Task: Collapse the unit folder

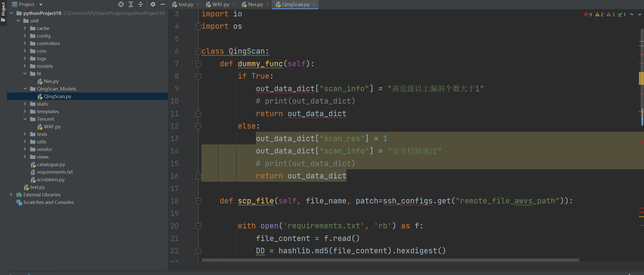Action: 18,21
